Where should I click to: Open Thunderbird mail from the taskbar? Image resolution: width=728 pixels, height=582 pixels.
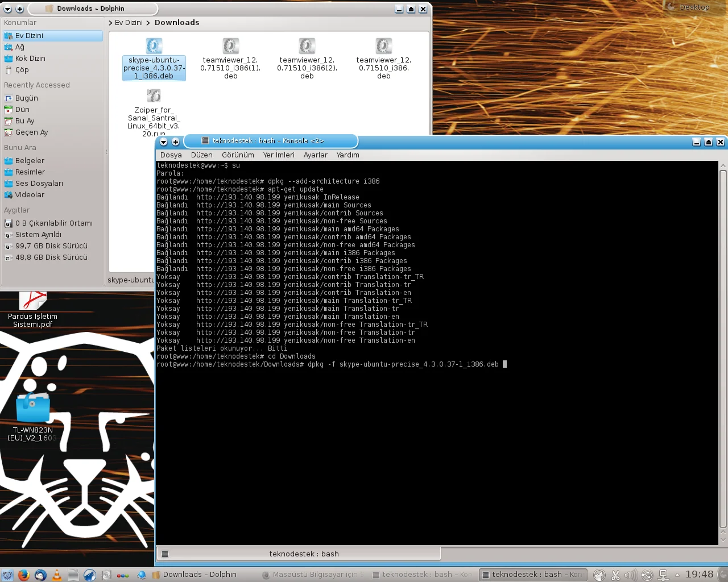click(x=40, y=575)
